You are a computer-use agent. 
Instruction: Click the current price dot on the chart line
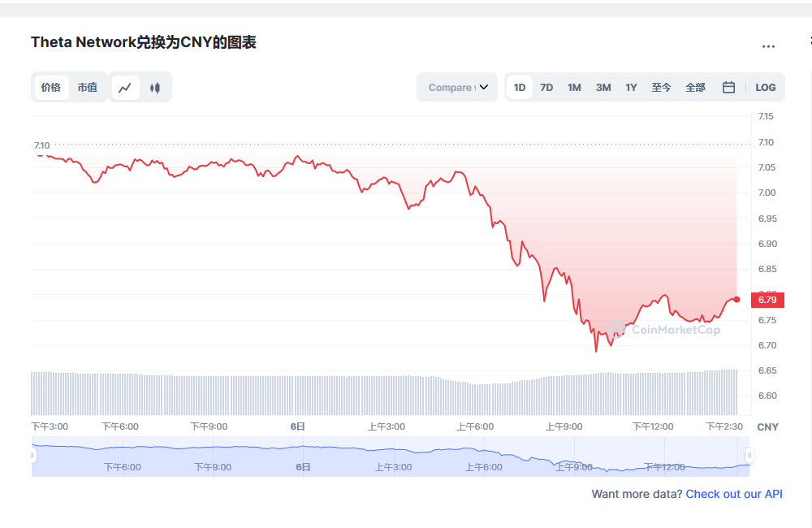point(736,300)
